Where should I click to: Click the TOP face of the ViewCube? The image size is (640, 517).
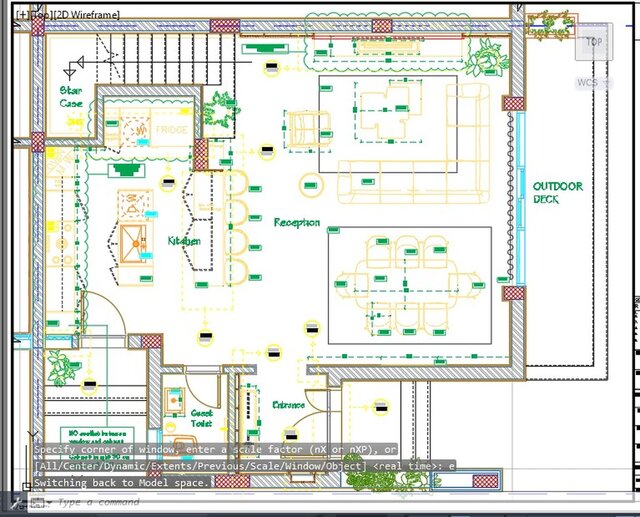pos(594,42)
